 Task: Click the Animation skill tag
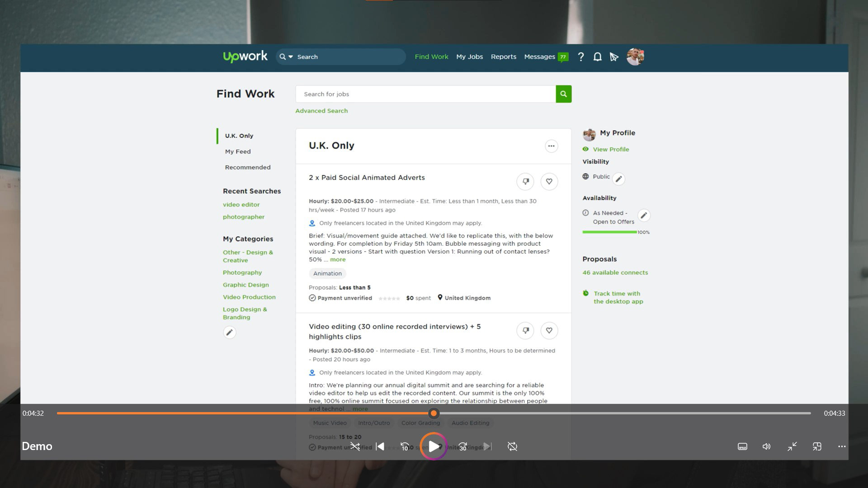[327, 273]
